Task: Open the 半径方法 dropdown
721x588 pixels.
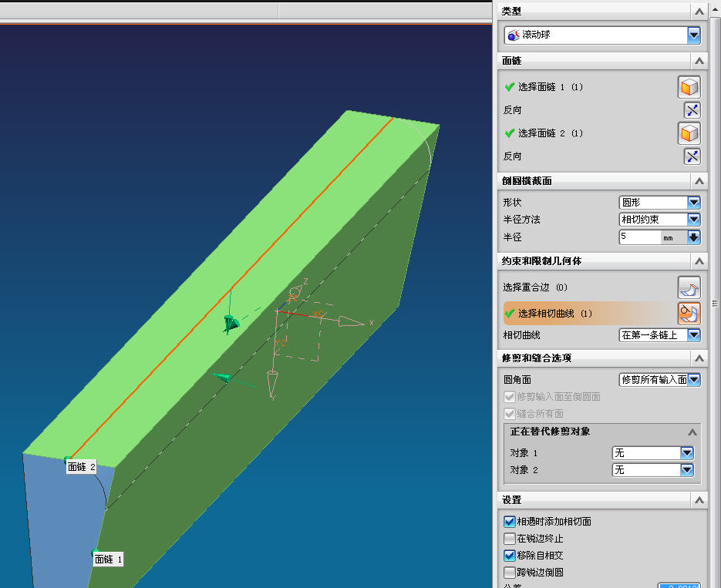Action: coord(694,219)
